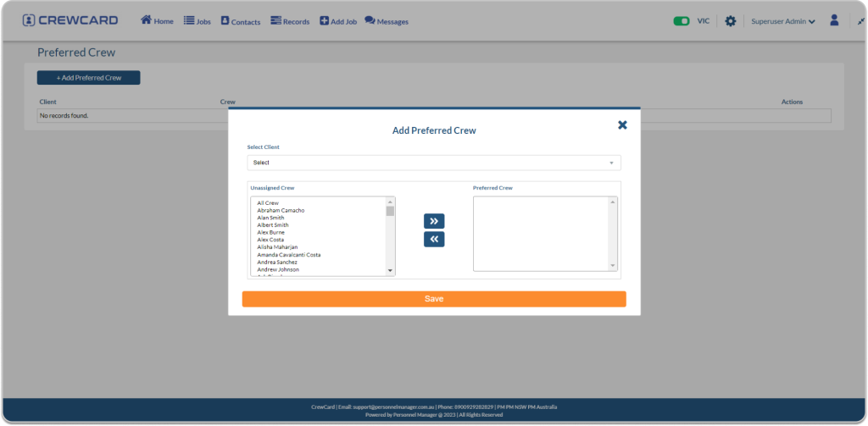The height and width of the screenshot is (426, 868).
Task: Click the CrewCard logo
Action: (70, 20)
